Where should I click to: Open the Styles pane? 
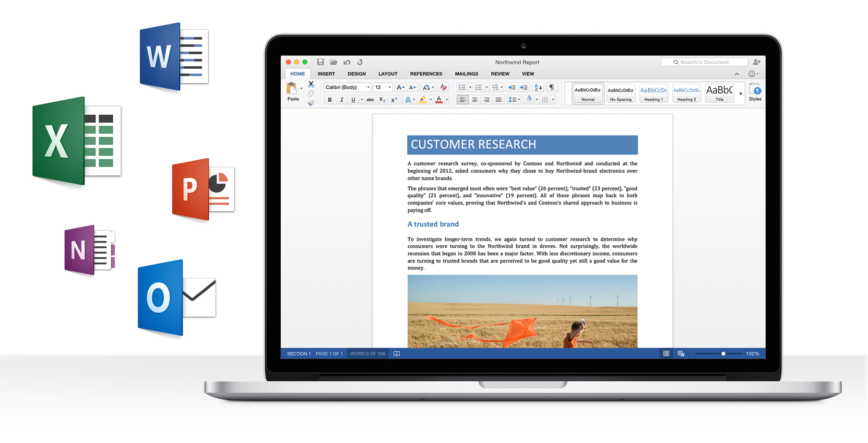(x=755, y=92)
